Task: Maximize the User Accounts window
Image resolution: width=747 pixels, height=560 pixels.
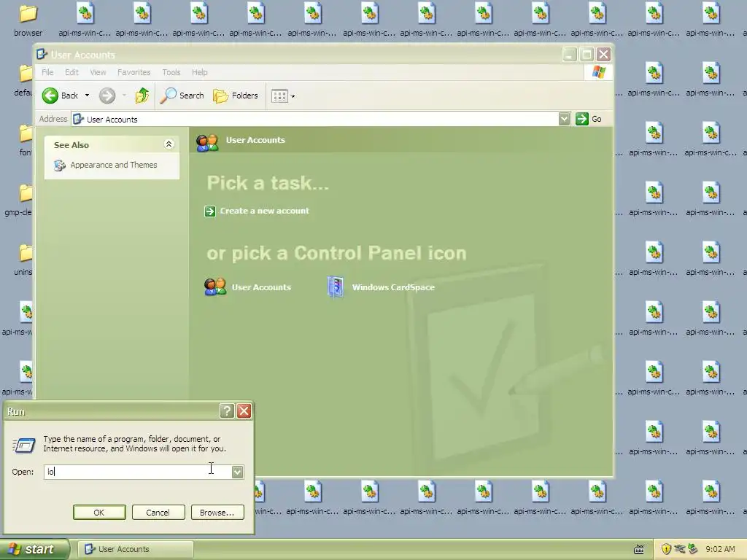Action: pyautogui.click(x=587, y=55)
